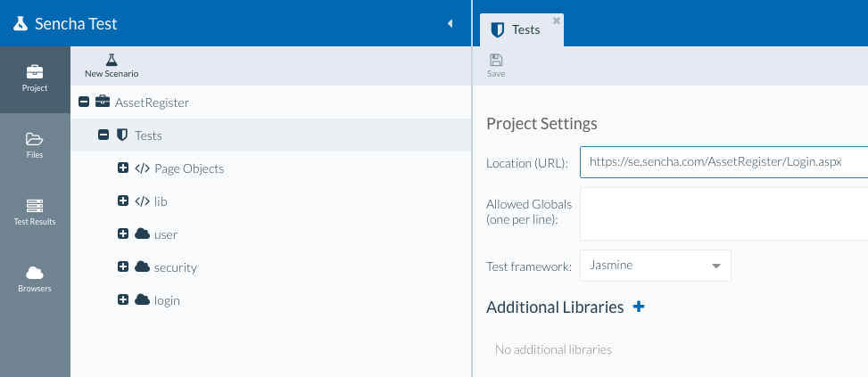Viewport: 868px width, 377px height.
Task: Expand the lib folder node
Action: coord(123,201)
